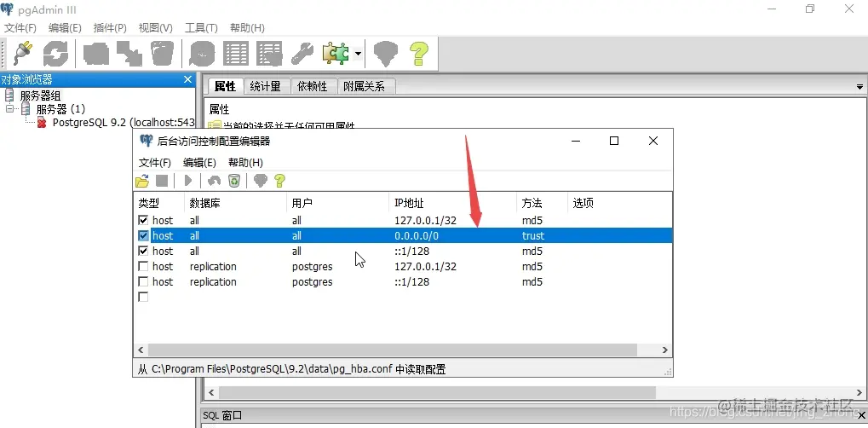Screen dimensions: 868x428
Task: Open help from config editor toolbar
Action: [x=279, y=180]
